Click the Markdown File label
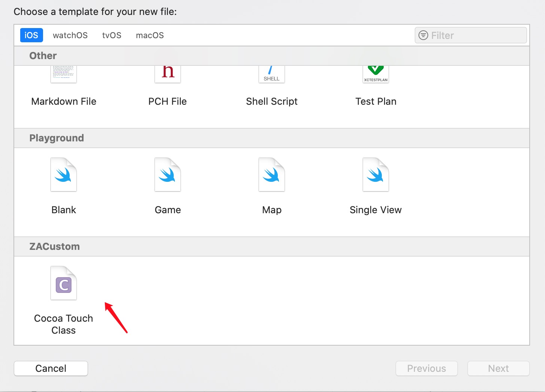This screenshot has width=545, height=392. pos(64,101)
